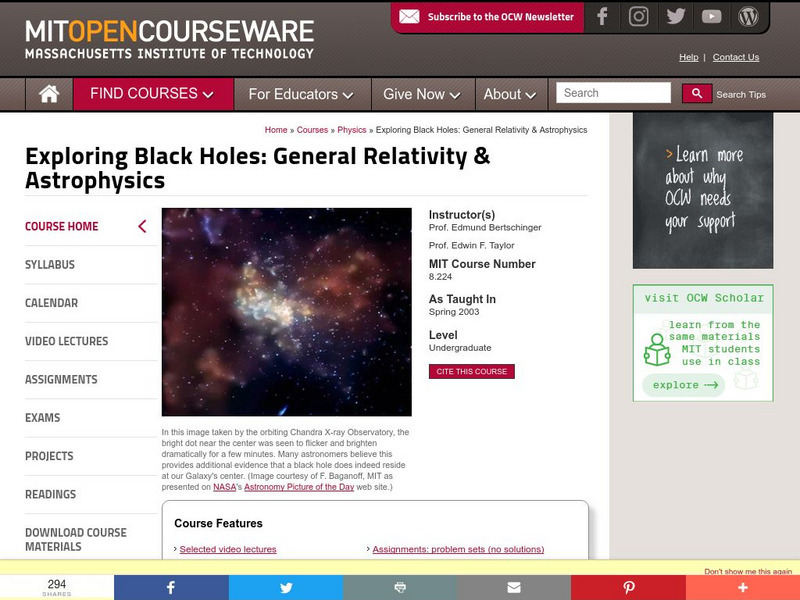Click the black hole Chandra image

pos(287,312)
